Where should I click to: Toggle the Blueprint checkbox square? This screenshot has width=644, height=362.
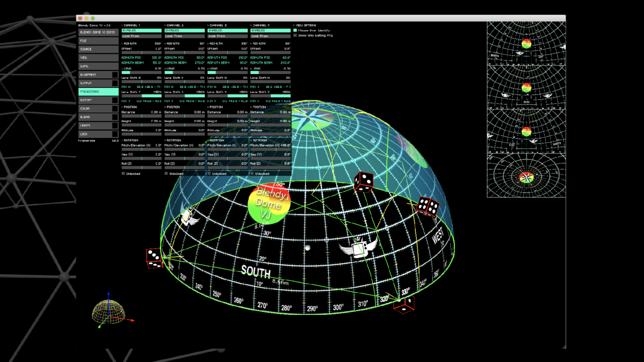tap(115, 75)
